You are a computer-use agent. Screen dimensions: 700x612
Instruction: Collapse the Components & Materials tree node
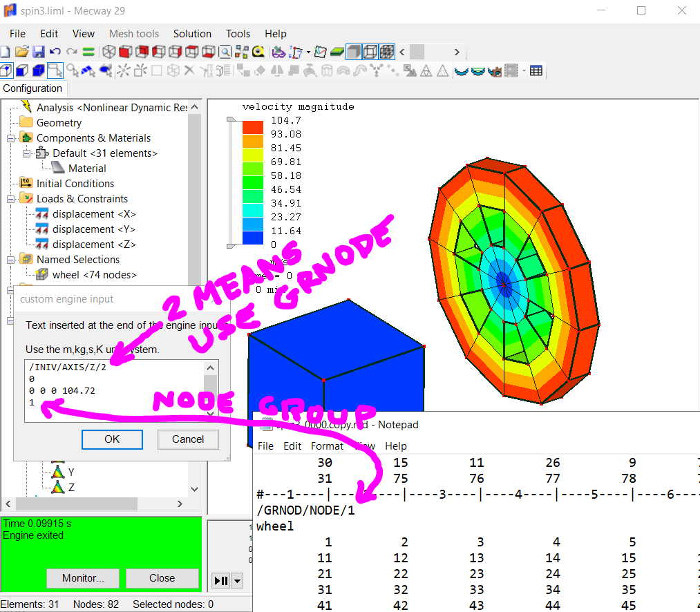click(11, 138)
